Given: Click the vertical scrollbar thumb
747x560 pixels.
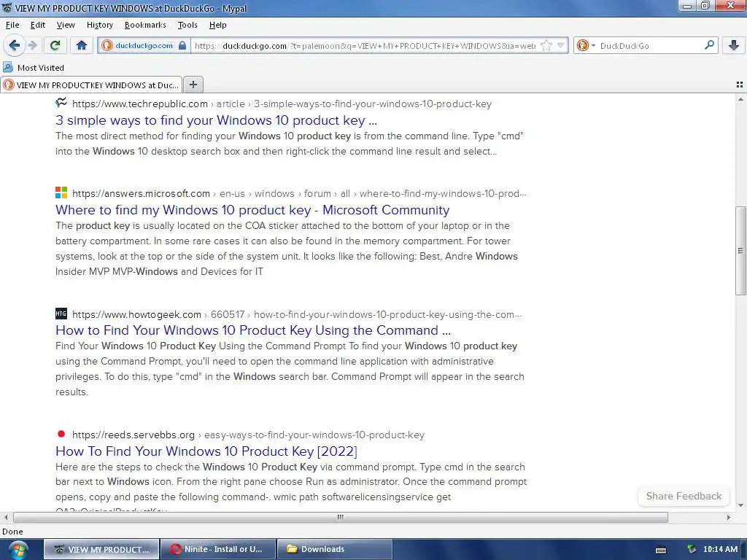Looking at the screenshot, I should click(740, 251).
